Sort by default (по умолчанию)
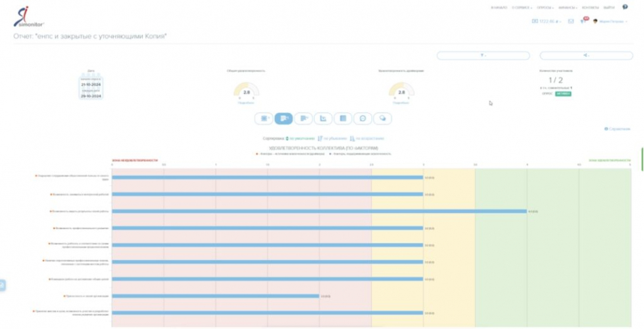The width and height of the screenshot is (644, 329). coord(300,139)
